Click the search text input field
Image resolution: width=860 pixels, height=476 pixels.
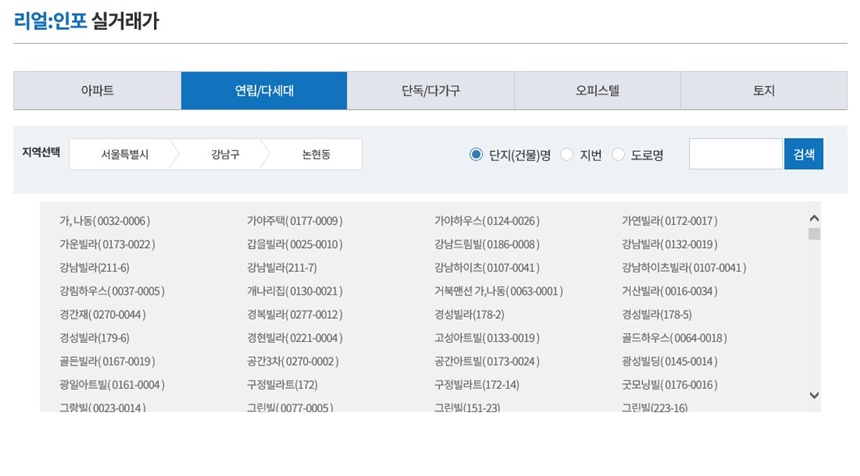tap(735, 154)
